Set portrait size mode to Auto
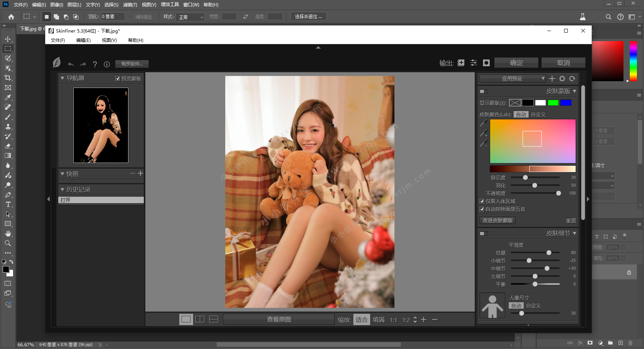Image resolution: width=644 pixels, height=349 pixels. pyautogui.click(x=516, y=306)
